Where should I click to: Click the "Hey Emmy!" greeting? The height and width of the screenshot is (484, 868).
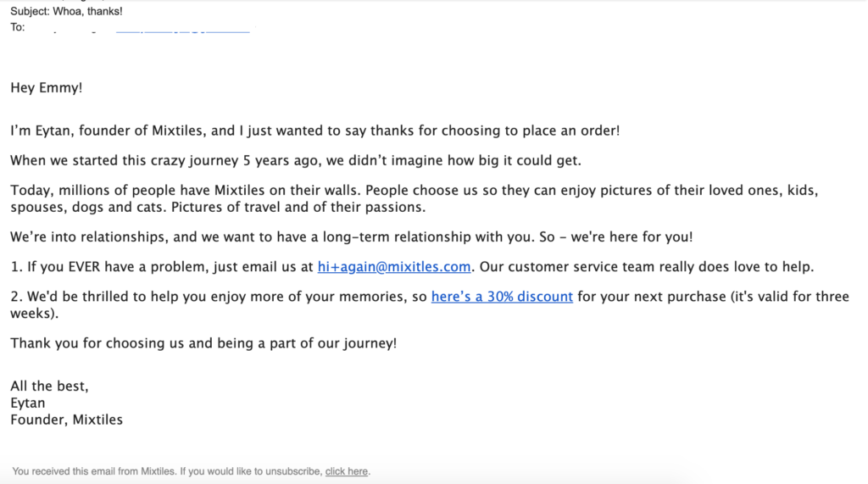46,87
